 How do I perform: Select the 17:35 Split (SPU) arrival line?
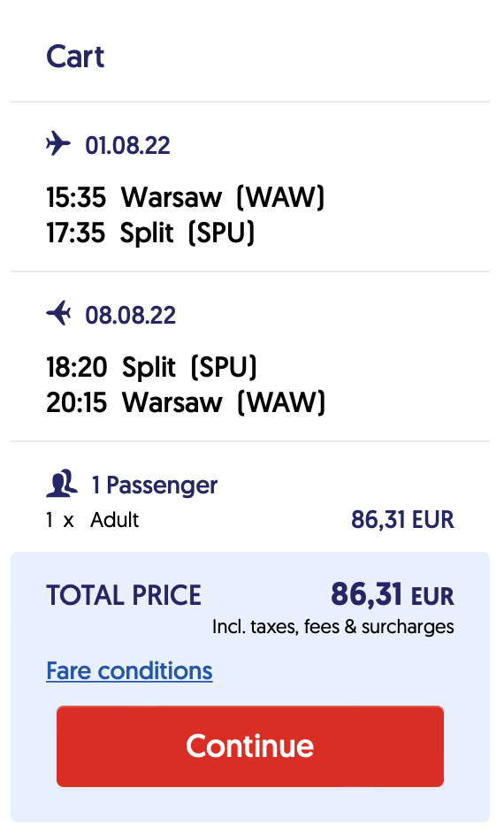pos(150,233)
